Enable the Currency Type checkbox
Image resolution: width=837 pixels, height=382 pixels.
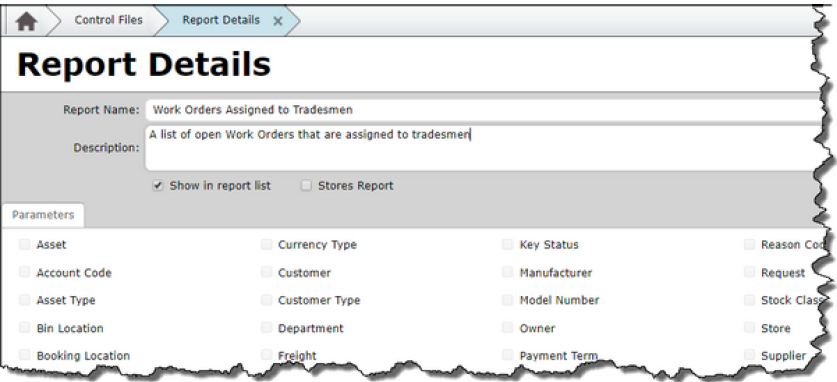click(x=266, y=245)
